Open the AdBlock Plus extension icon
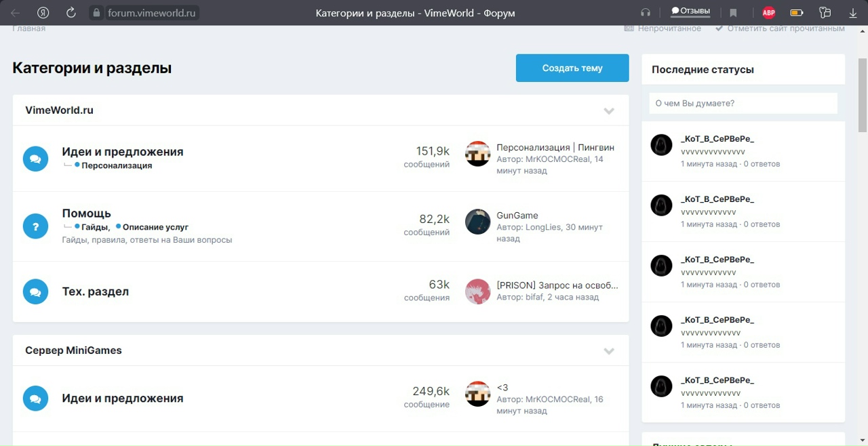Viewport: 868px width, 446px height. point(768,13)
